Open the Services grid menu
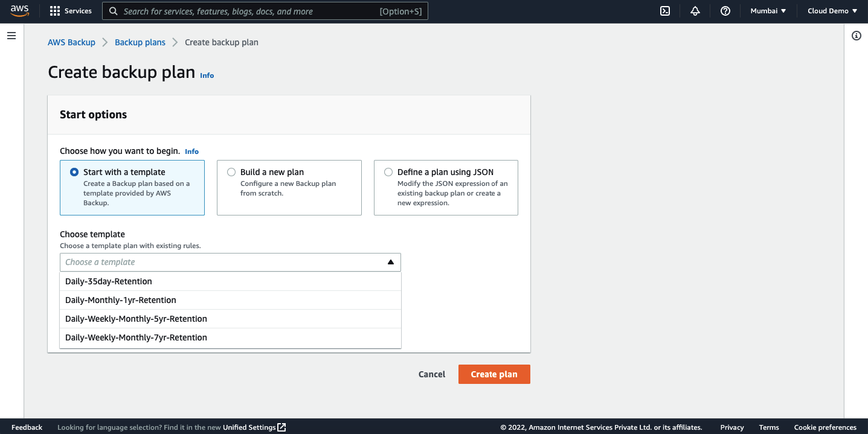 click(55, 11)
